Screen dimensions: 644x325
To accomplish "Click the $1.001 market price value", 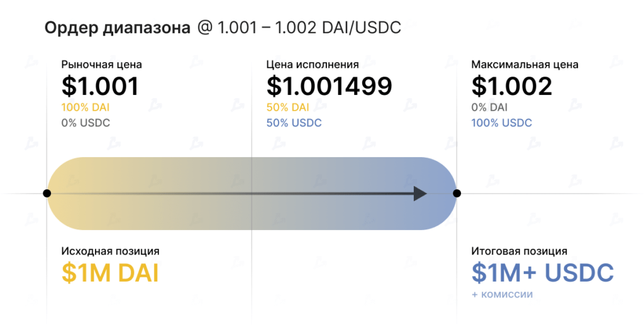I will [x=100, y=86].
